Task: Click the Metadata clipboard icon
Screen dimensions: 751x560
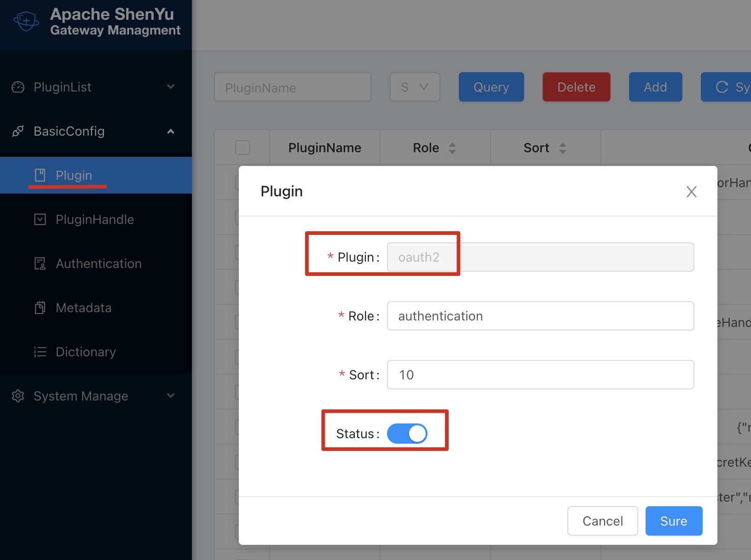Action: [40, 308]
